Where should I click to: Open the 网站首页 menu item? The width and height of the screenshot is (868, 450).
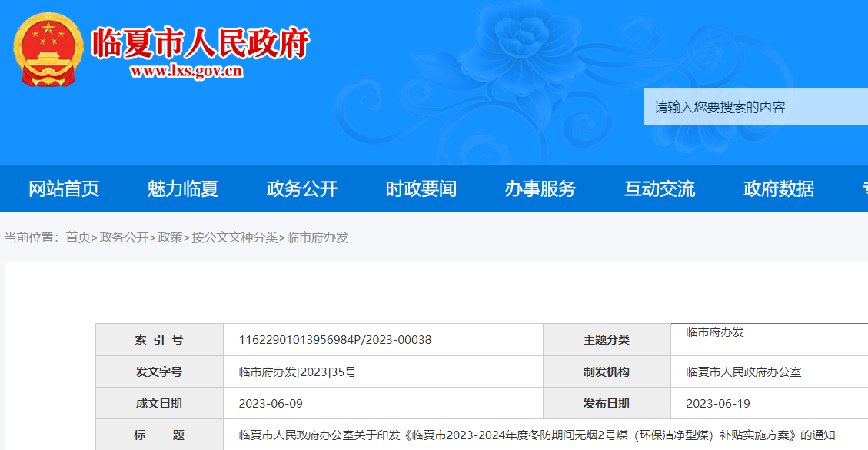pos(64,188)
